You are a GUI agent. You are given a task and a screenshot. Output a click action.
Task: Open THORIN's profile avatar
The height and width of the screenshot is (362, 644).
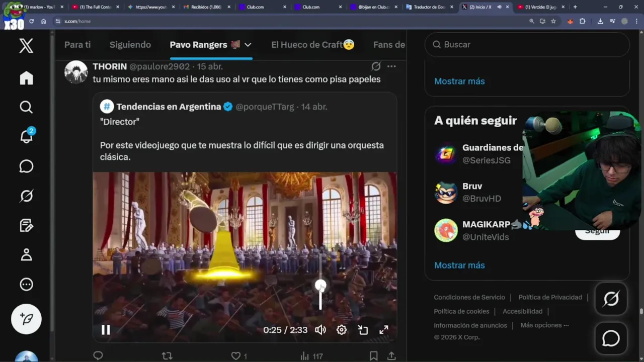[x=76, y=72]
